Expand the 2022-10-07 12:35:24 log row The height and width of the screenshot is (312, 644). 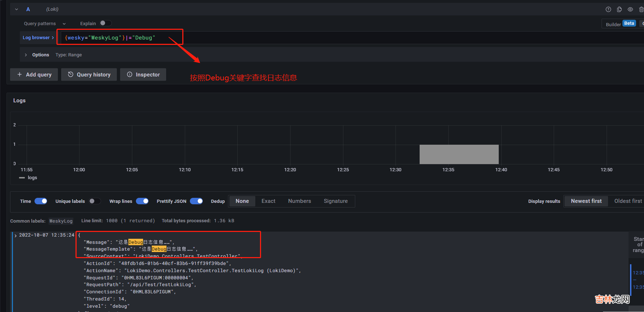[x=15, y=236]
